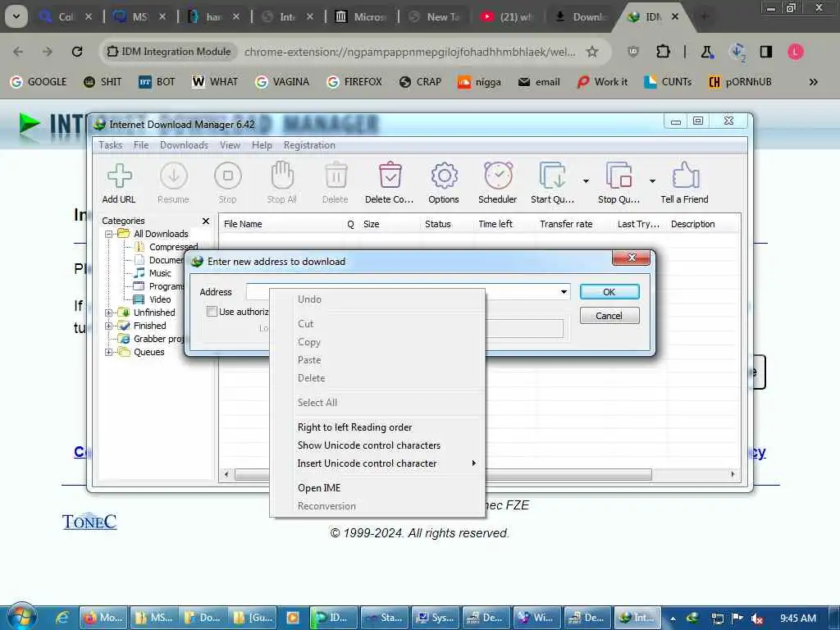
Task: Open the Scheduler clock icon
Action: tap(498, 176)
